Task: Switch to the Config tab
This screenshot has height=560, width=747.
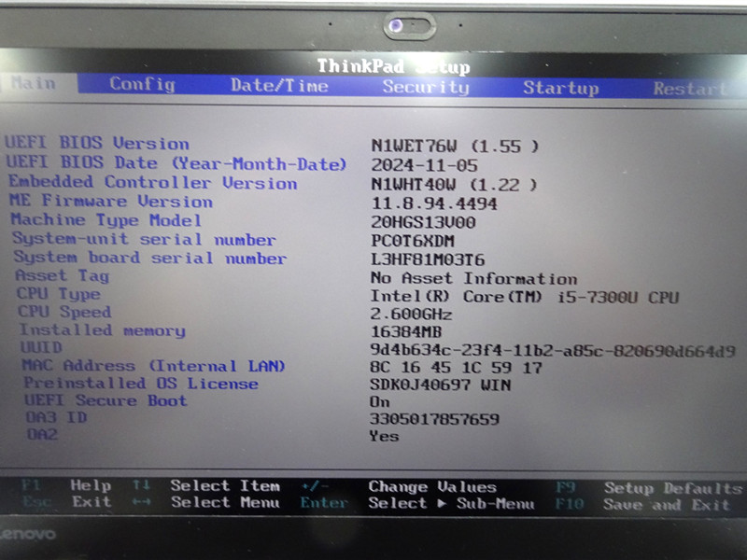Action: tap(142, 84)
